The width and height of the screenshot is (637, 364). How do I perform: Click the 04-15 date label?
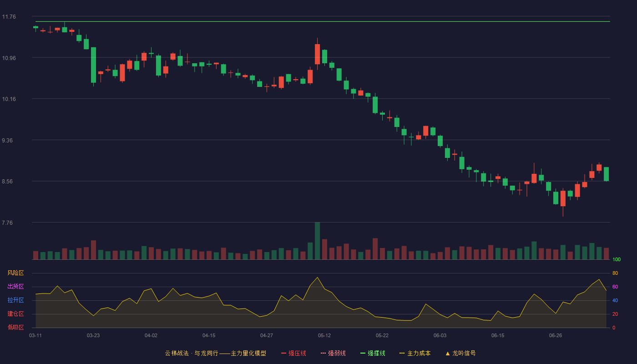click(x=209, y=335)
